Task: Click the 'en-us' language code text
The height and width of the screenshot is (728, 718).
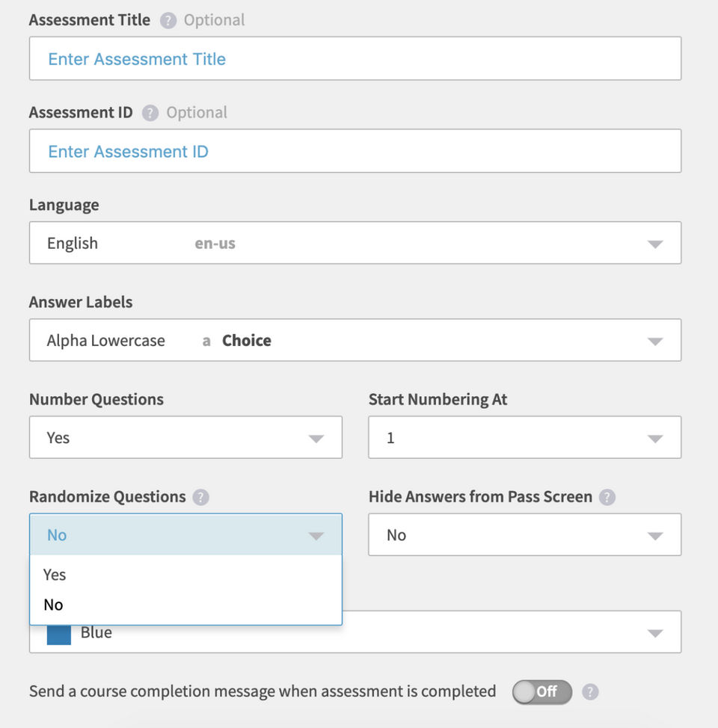Action: tap(215, 243)
